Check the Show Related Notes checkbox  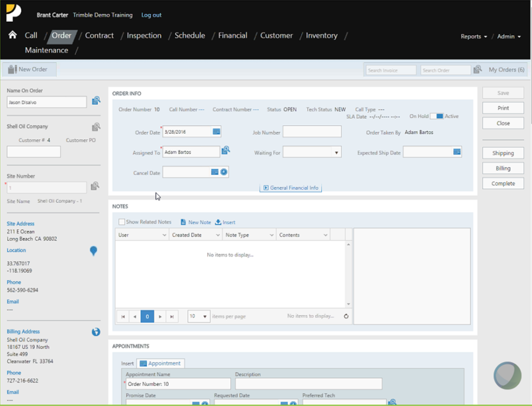pyautogui.click(x=121, y=222)
